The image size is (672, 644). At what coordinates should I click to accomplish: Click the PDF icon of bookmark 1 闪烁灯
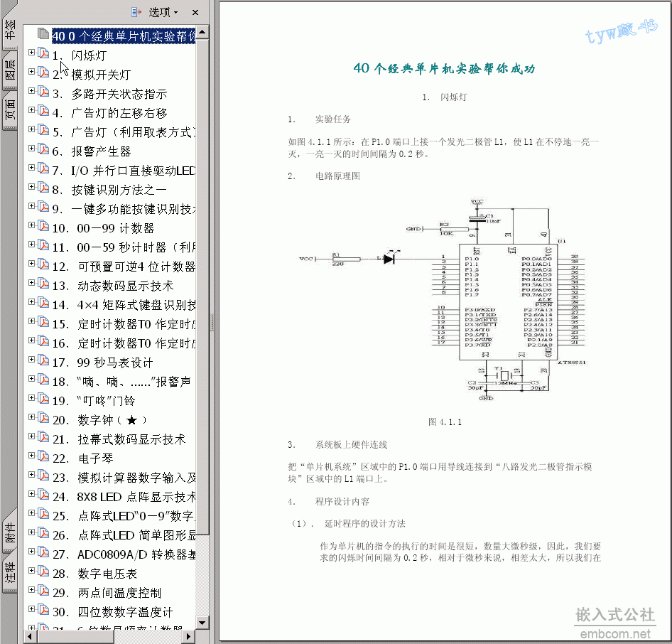43,54
